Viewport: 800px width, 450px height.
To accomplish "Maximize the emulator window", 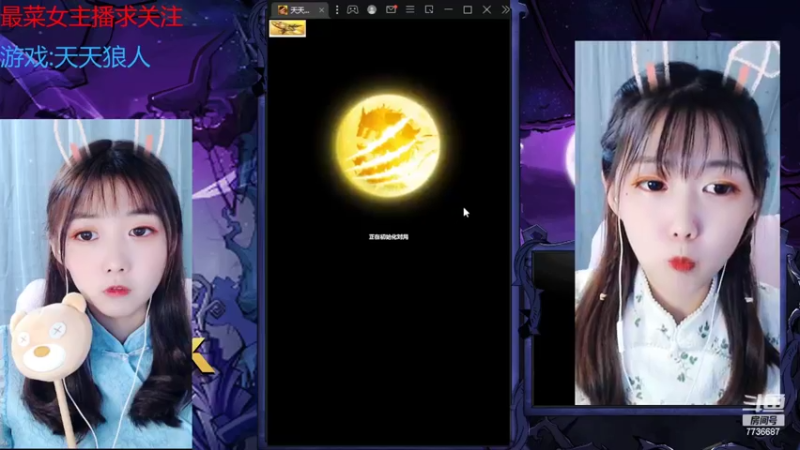I will (x=467, y=9).
